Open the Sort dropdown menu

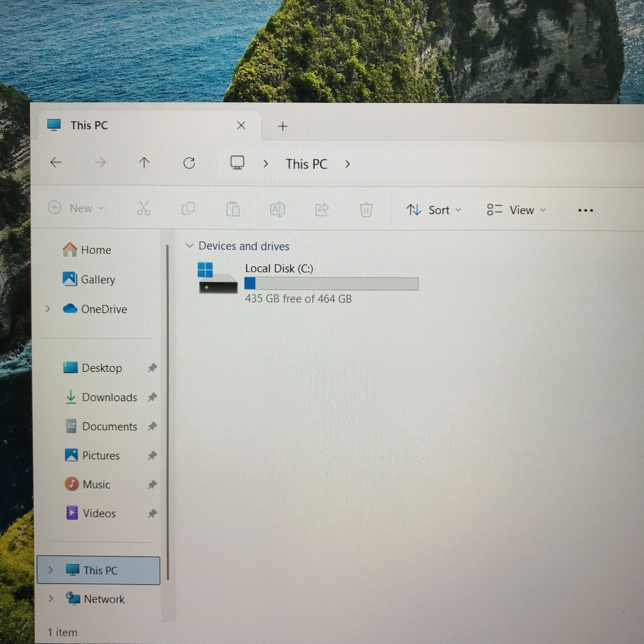tap(433, 210)
